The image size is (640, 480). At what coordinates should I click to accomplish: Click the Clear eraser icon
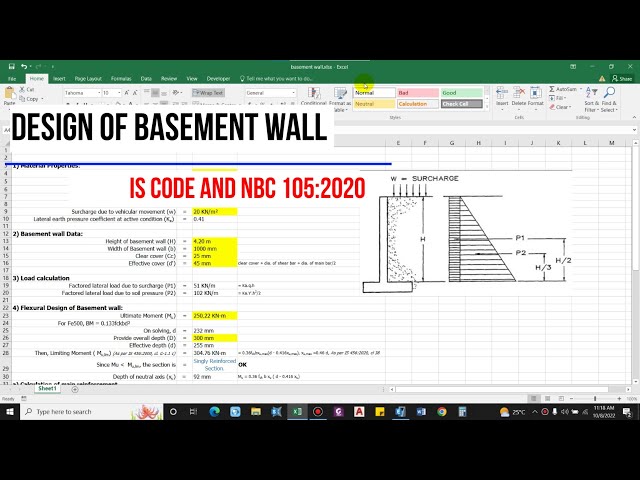[x=552, y=107]
